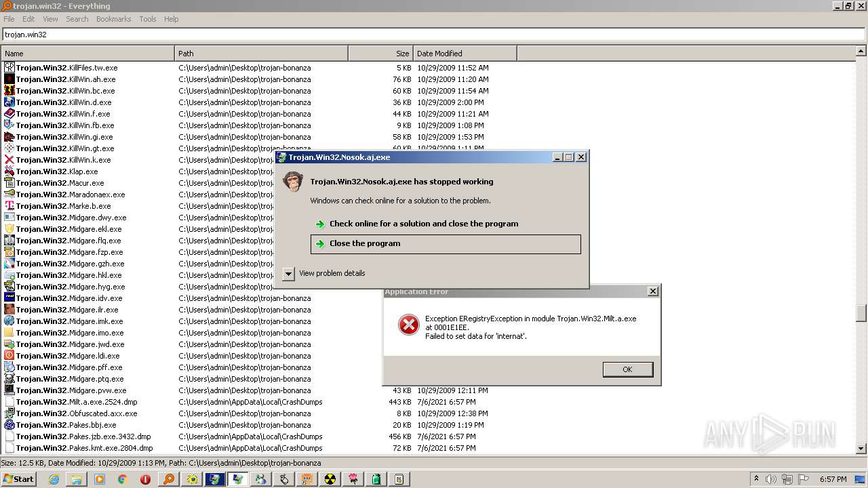
Task: Open Internet Explorer from the taskbar
Action: (54, 479)
